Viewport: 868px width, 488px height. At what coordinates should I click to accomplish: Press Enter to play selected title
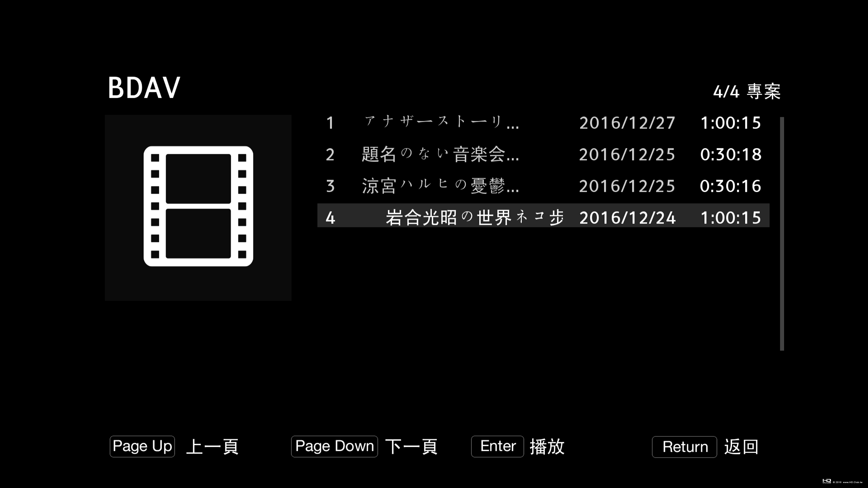tap(497, 446)
